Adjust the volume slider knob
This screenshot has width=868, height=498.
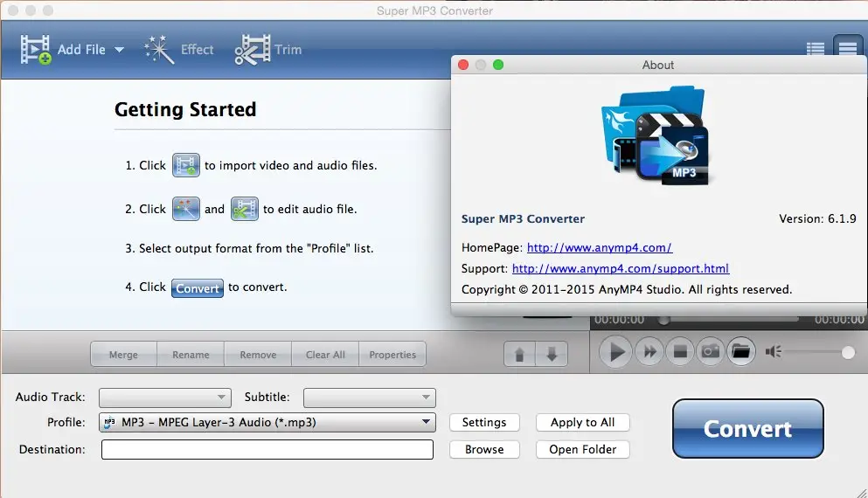(x=848, y=352)
